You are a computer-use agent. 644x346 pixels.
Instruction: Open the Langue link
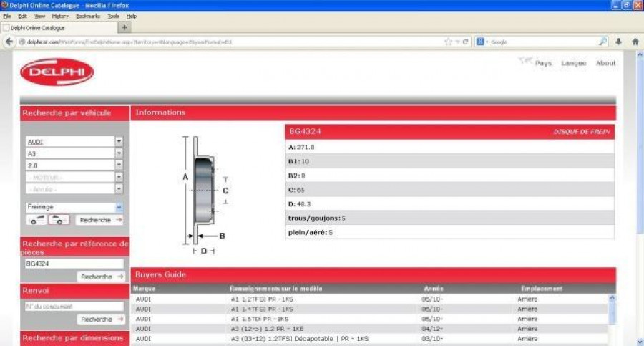[573, 63]
